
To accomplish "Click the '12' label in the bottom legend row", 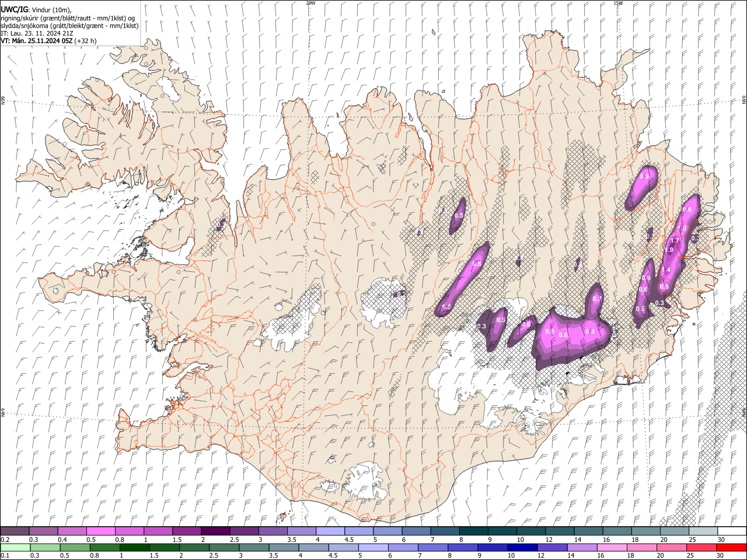I will coord(542,555).
